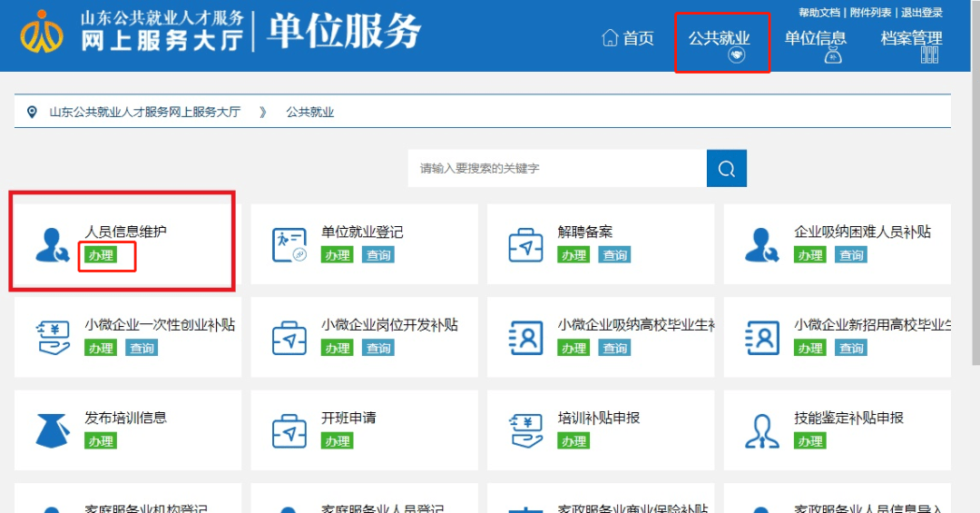Click 查询 under 解聘备案
The width and height of the screenshot is (980, 513).
tap(614, 254)
